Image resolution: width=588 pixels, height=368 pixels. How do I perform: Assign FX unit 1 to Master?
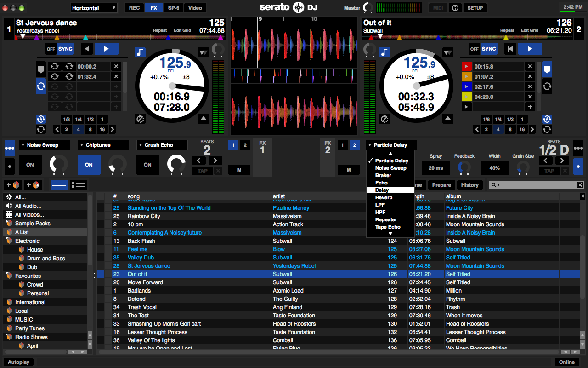(239, 170)
